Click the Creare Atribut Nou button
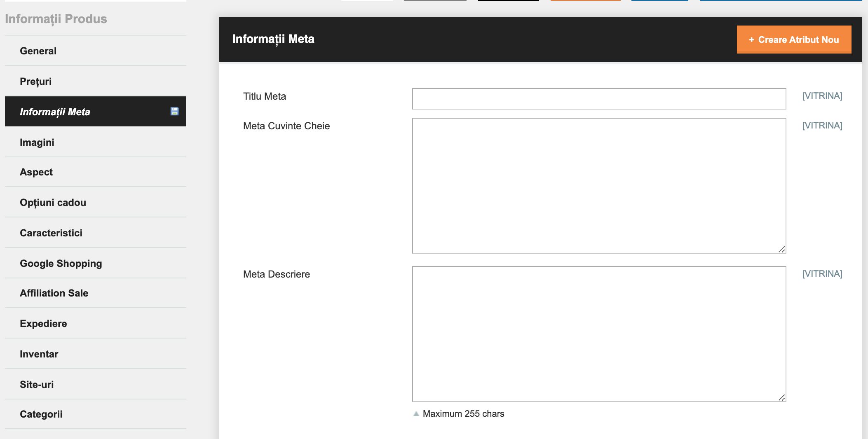868x439 pixels. pyautogui.click(x=794, y=40)
